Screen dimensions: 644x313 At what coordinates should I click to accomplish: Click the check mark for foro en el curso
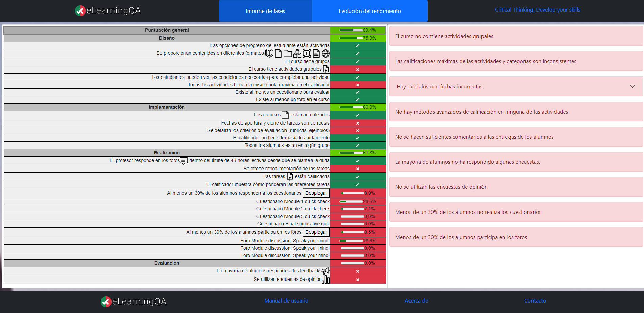coord(357,100)
